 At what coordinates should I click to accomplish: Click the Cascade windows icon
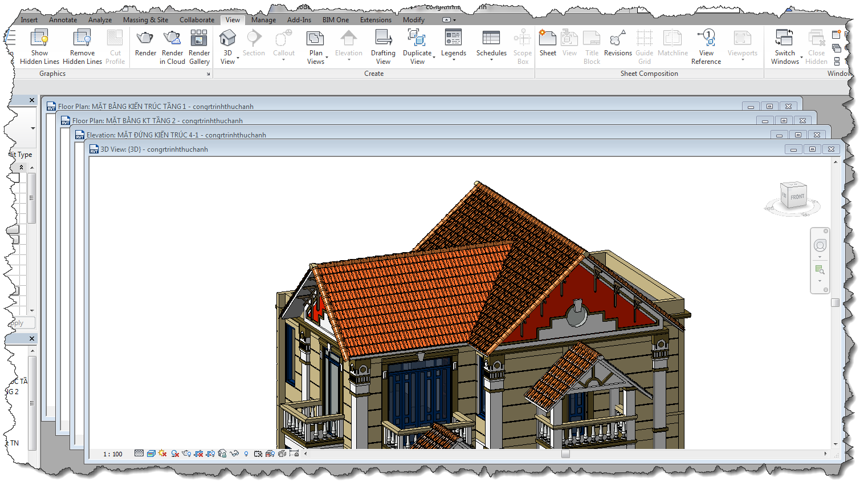click(837, 48)
